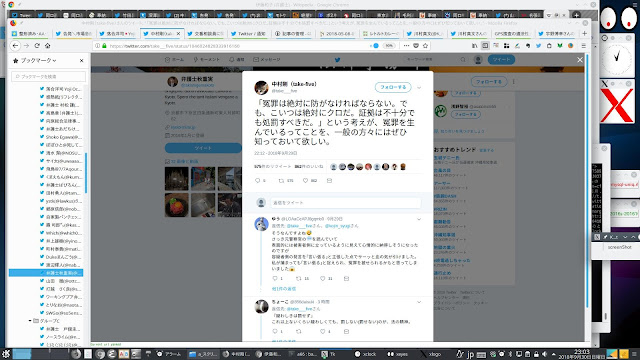The height and width of the screenshot is (360, 640).
Task: Send main tweet via direct message icon
Action: [329, 180]
